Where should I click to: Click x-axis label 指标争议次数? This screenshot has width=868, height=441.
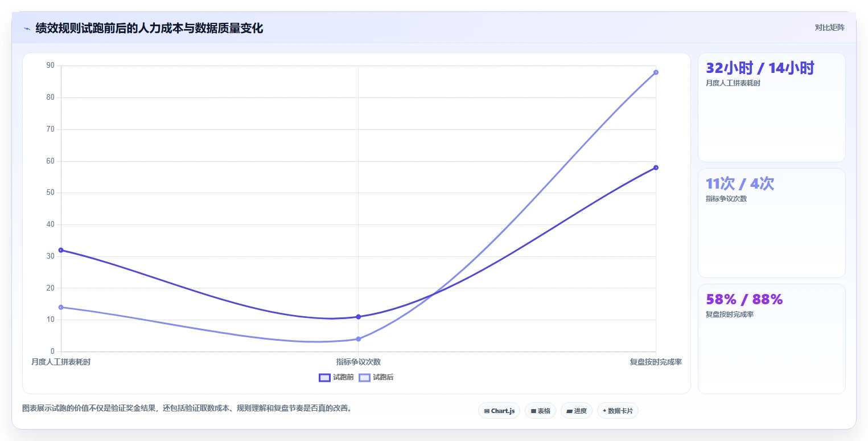click(358, 362)
